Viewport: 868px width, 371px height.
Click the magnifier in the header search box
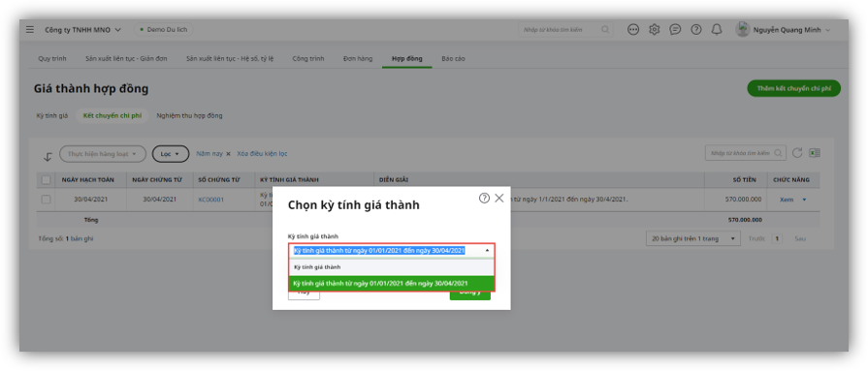coord(605,30)
